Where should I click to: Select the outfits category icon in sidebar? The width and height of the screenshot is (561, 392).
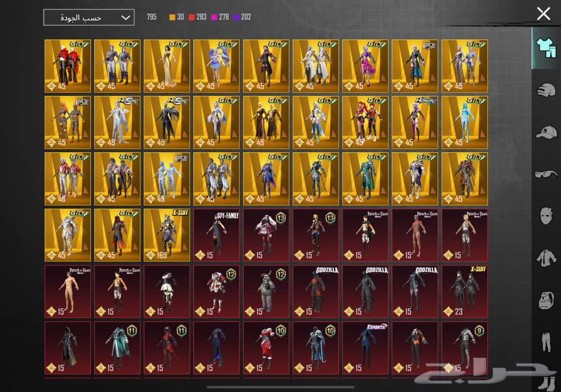click(x=546, y=48)
